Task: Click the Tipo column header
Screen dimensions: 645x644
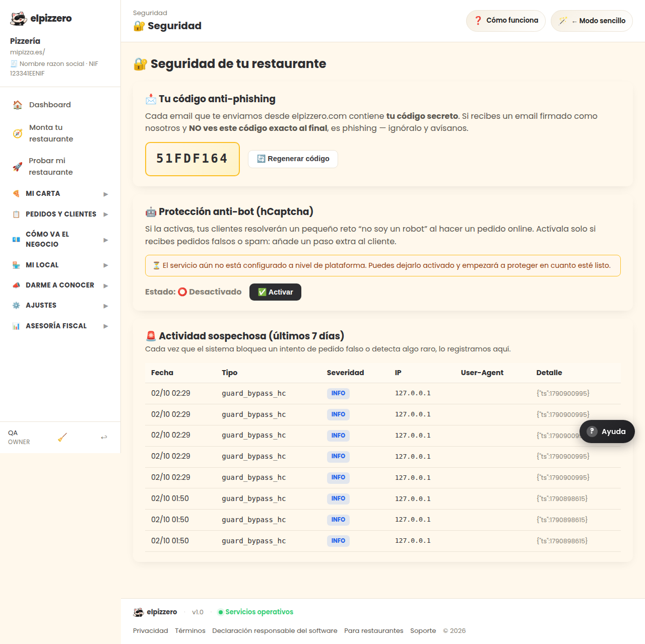Action: coord(230,373)
